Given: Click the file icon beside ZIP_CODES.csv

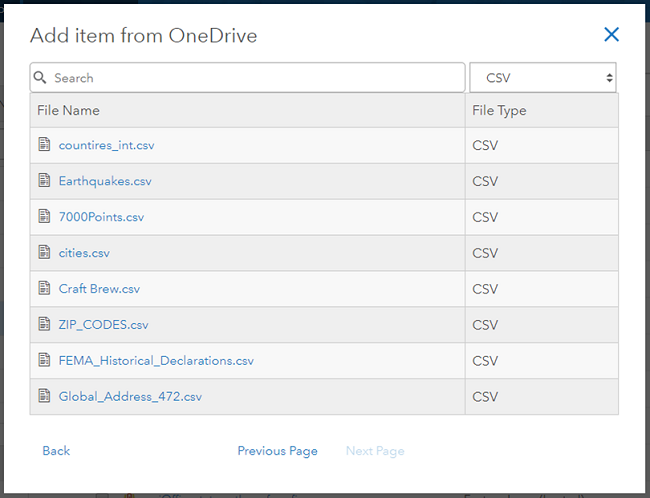Looking at the screenshot, I should point(44,324).
